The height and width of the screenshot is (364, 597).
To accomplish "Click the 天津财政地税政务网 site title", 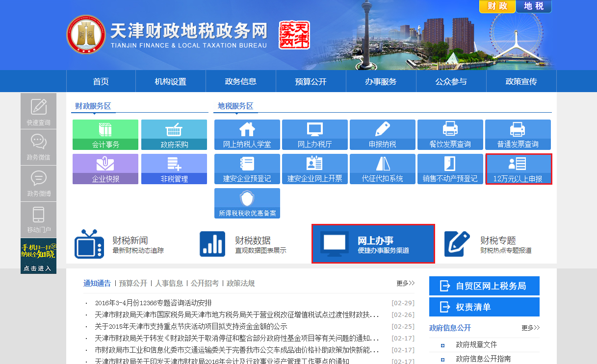I will tap(189, 30).
